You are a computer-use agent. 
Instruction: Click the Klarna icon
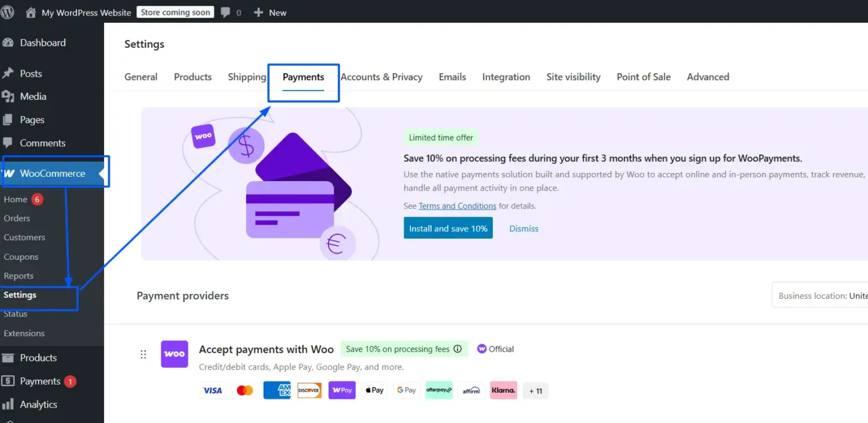tap(503, 390)
